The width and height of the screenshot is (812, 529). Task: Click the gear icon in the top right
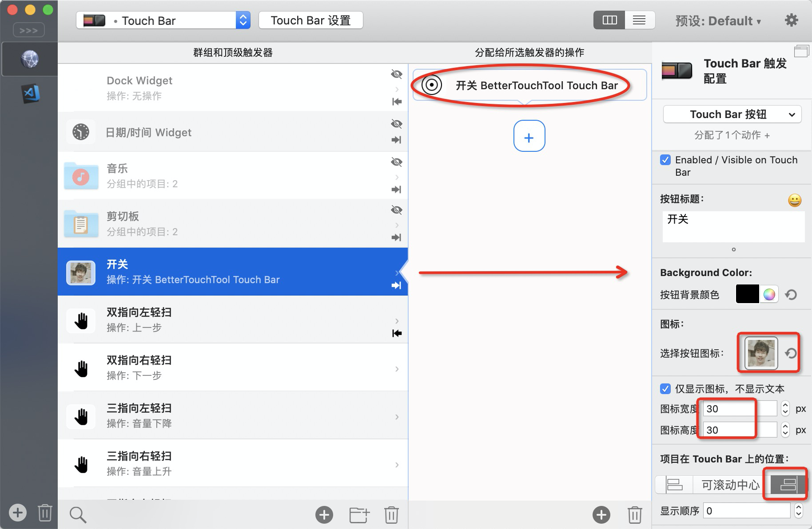(792, 20)
